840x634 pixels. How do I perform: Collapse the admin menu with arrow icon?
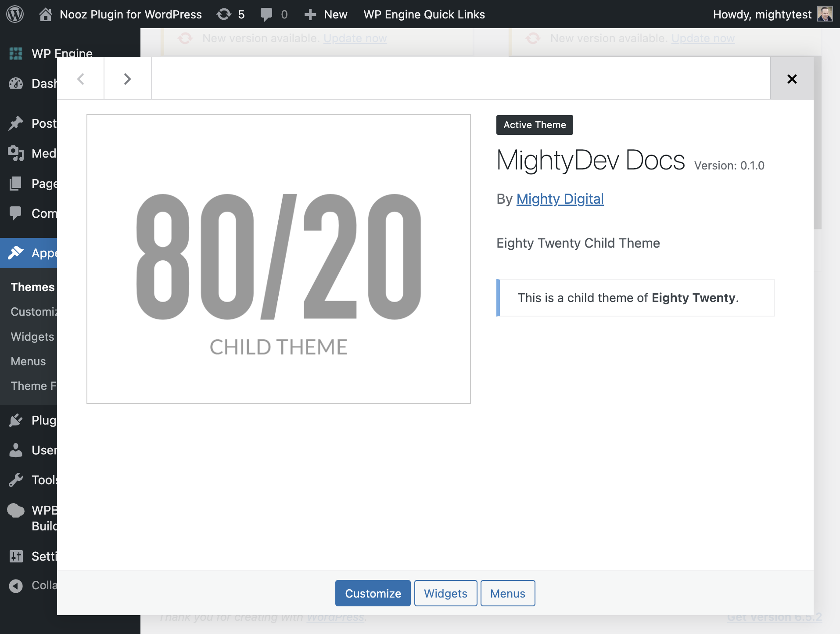click(16, 586)
